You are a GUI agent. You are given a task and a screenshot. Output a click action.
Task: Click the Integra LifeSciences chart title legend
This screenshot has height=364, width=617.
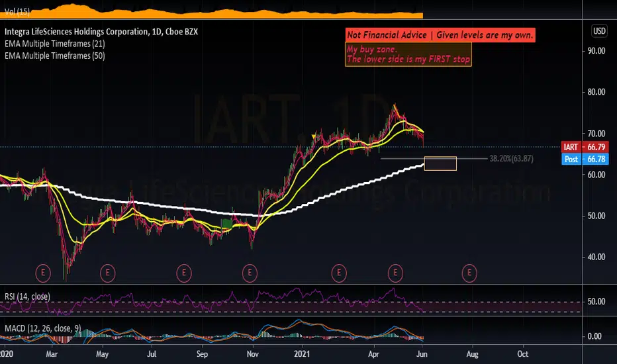(101, 32)
